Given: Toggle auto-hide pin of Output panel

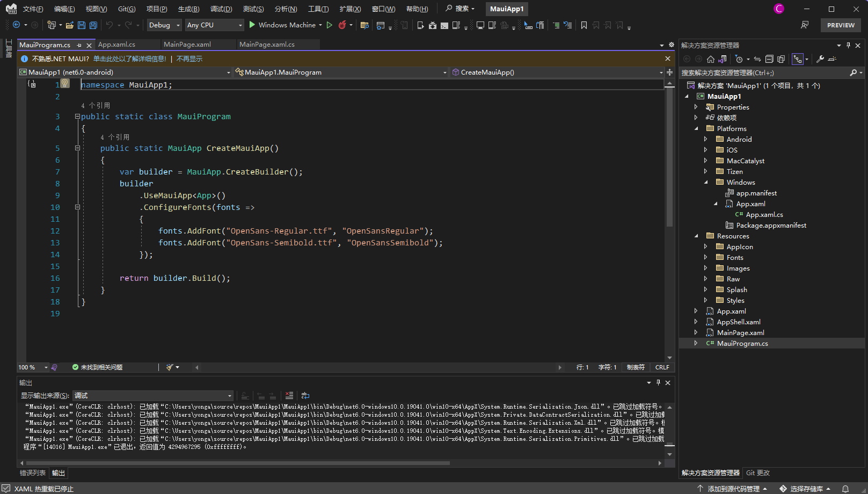Looking at the screenshot, I should tap(658, 382).
